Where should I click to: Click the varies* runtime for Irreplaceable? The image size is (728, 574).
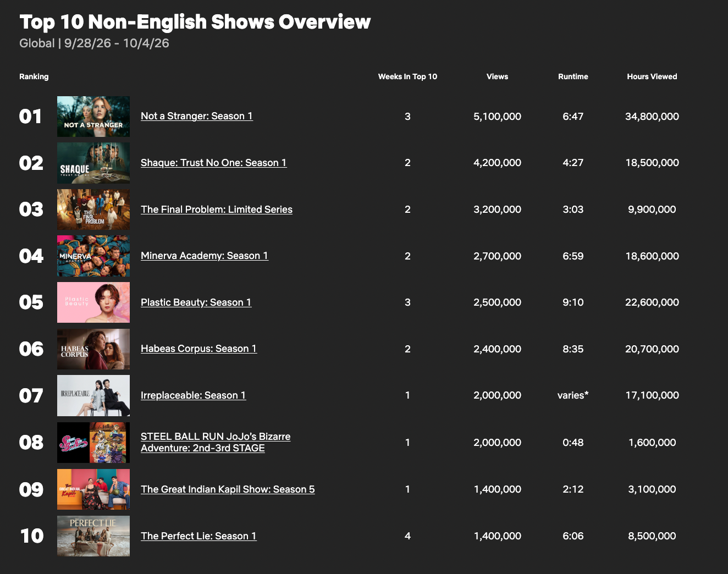pos(573,395)
